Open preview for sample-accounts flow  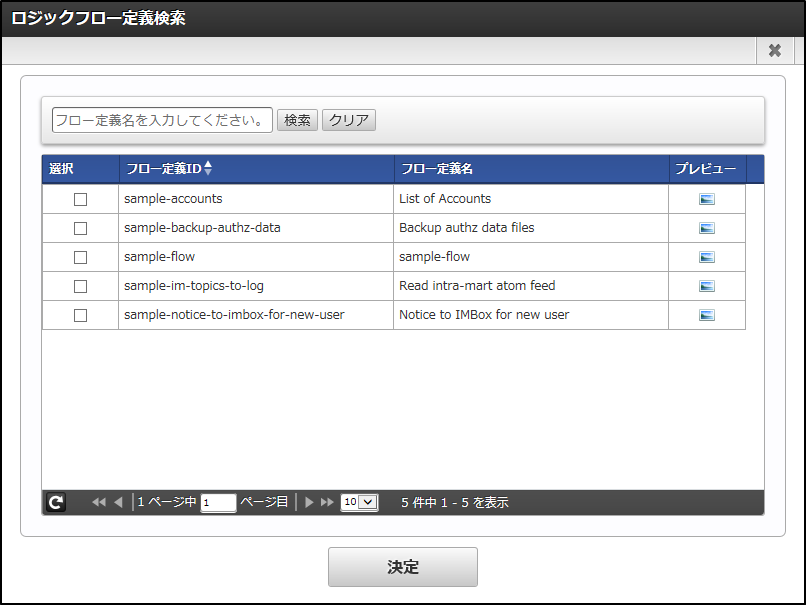(x=707, y=199)
